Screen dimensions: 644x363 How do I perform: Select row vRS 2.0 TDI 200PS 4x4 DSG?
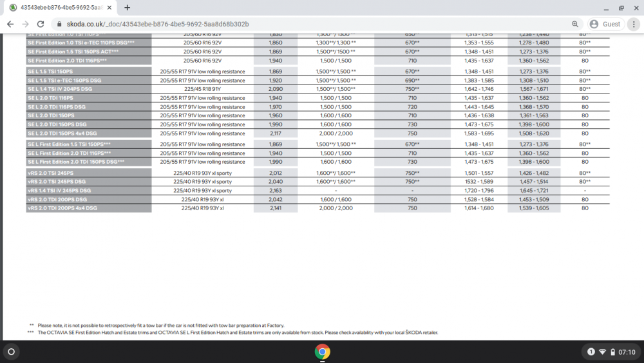(318, 208)
